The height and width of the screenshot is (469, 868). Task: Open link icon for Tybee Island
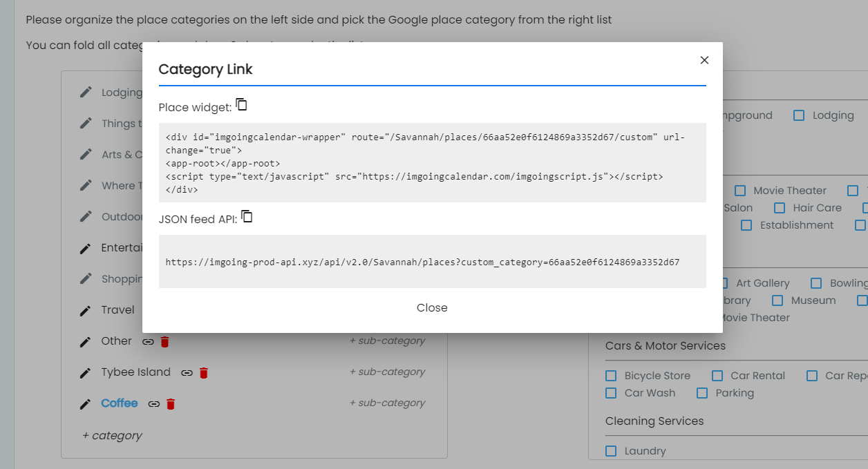tap(187, 372)
